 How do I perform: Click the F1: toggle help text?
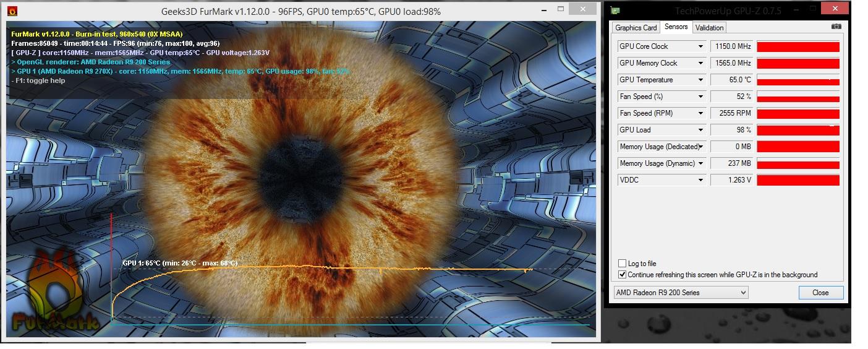(38, 80)
